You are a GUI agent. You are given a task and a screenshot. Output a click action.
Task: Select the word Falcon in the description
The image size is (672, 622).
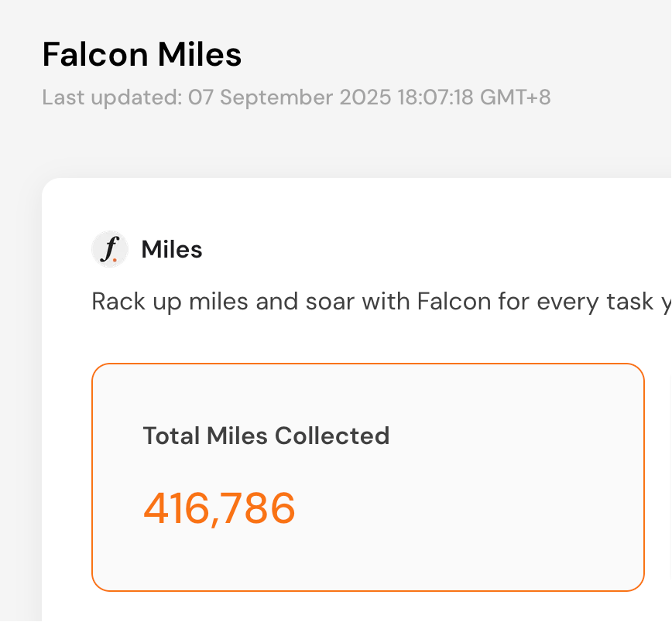[x=454, y=301]
